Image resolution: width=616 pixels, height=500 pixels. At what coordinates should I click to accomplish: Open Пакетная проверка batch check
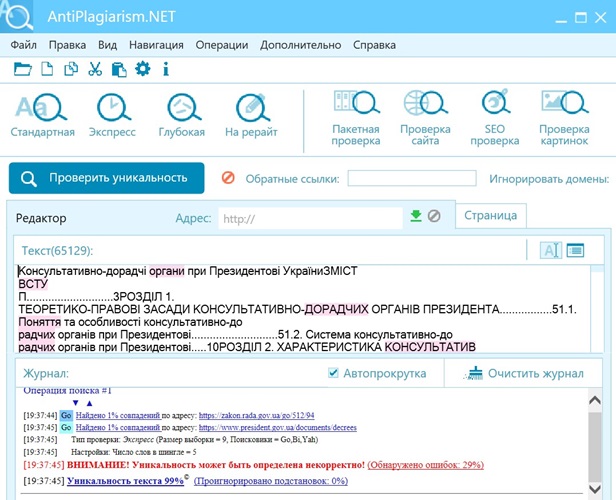coord(356,118)
